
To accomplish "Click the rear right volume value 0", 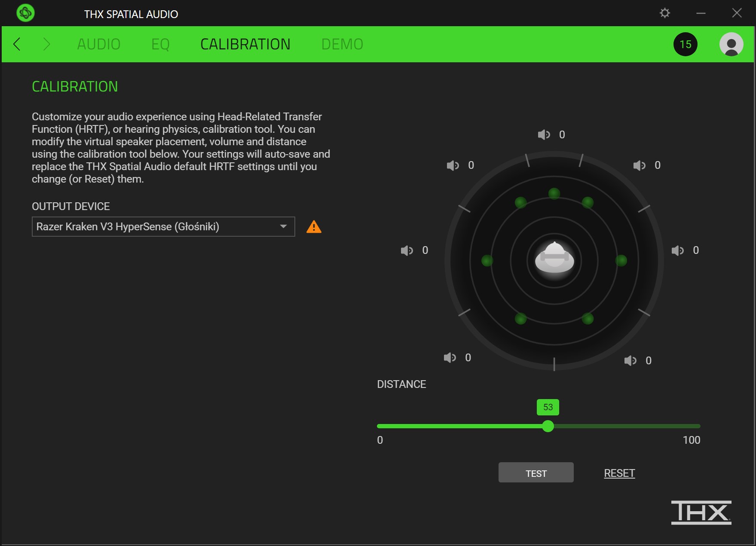I will pyautogui.click(x=649, y=360).
